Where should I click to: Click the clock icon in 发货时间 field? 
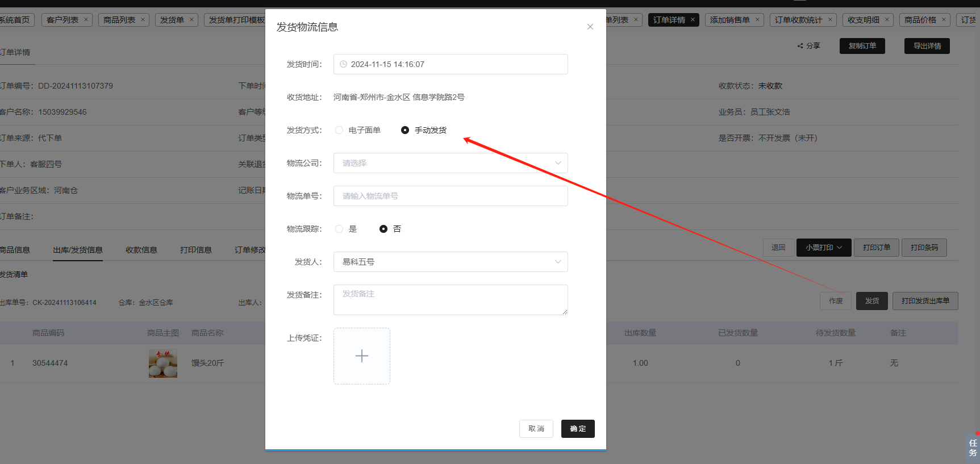coord(343,64)
